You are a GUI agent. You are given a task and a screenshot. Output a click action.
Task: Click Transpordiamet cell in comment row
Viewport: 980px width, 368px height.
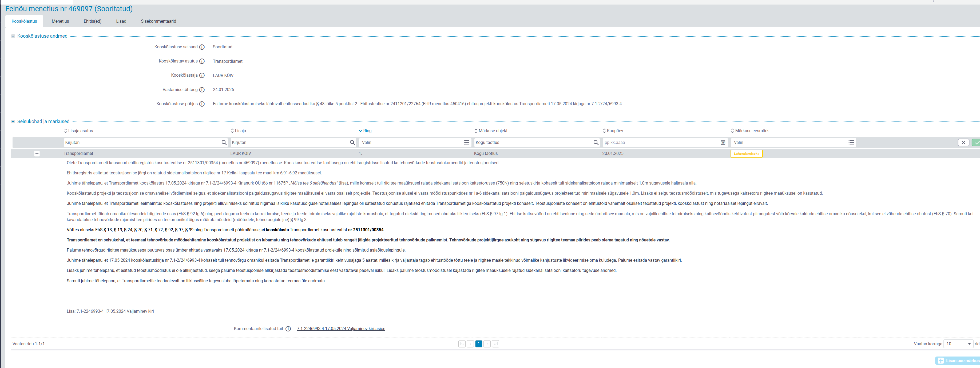(78, 154)
